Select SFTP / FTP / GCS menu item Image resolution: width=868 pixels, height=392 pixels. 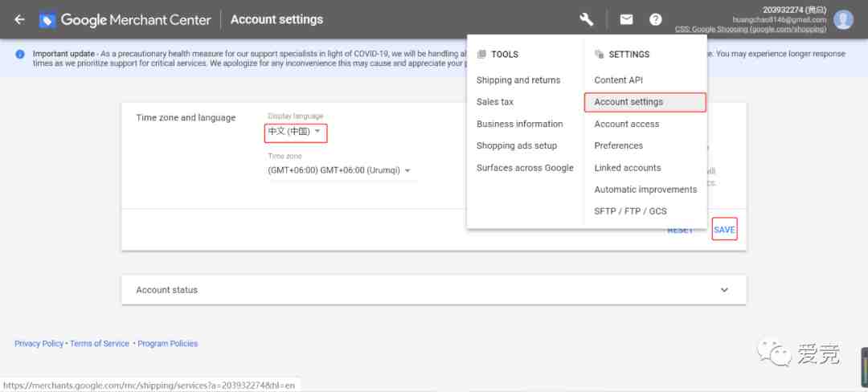[x=631, y=211]
